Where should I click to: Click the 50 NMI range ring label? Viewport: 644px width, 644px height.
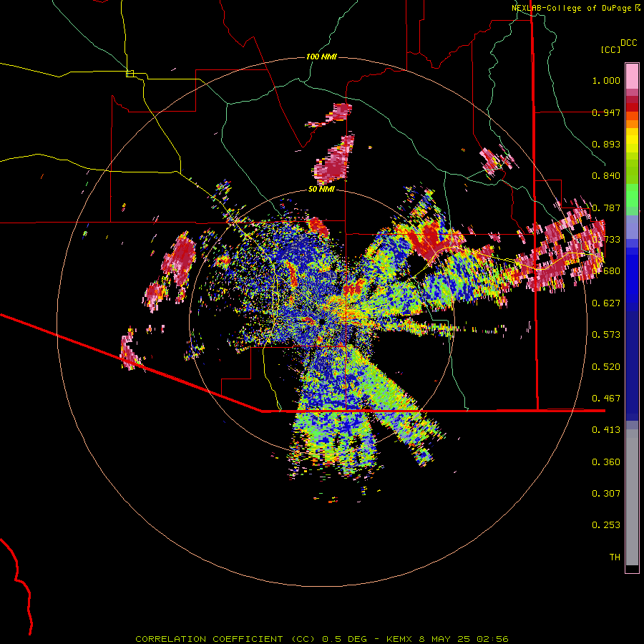tap(321, 190)
